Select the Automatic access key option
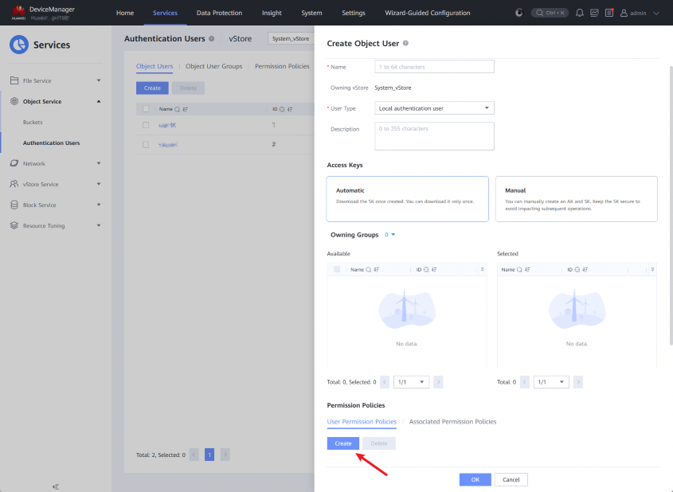Viewport: 673px width, 492px height. click(407, 198)
